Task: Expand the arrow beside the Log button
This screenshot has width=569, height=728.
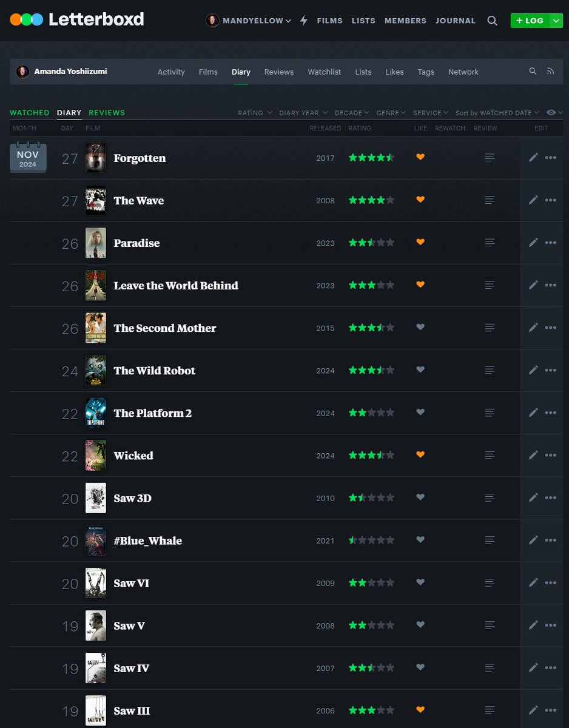Action: [556, 21]
